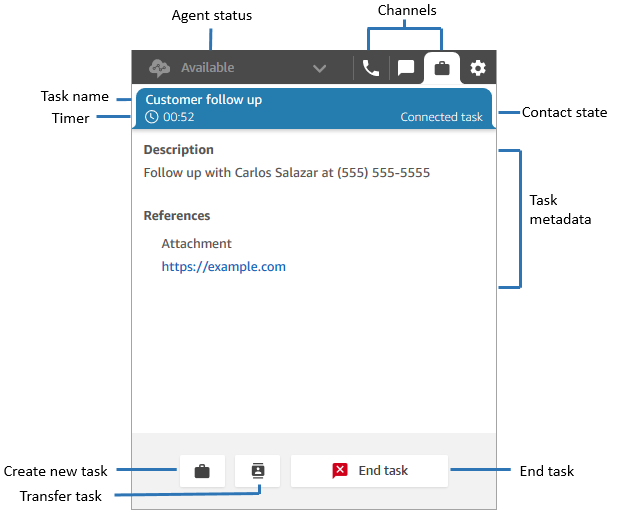Click the References heading
Viewport: 618px width, 521px height.
tap(176, 216)
